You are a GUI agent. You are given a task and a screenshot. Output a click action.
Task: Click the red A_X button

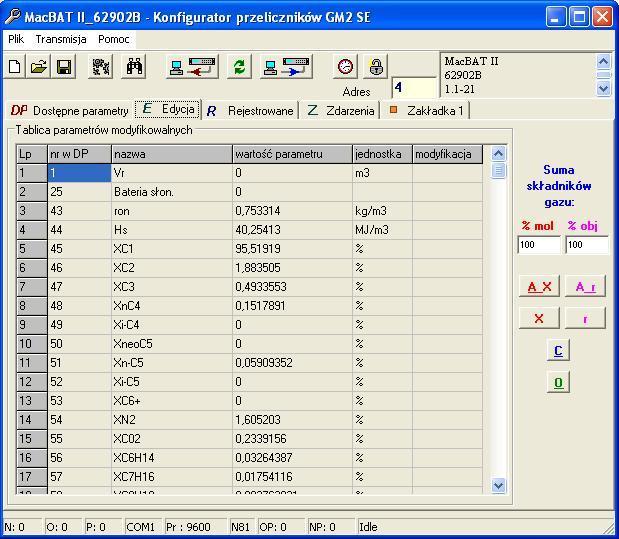coord(539,287)
